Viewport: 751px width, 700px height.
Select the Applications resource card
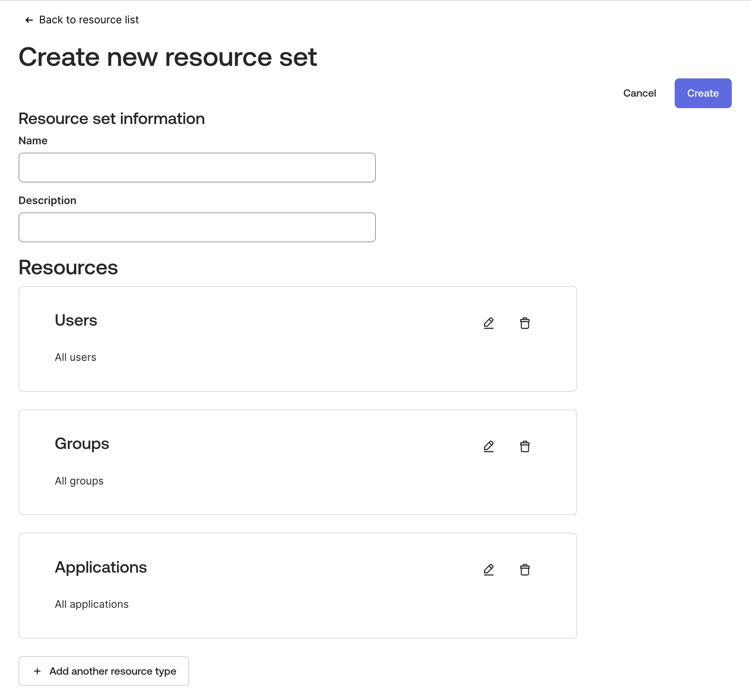point(298,585)
